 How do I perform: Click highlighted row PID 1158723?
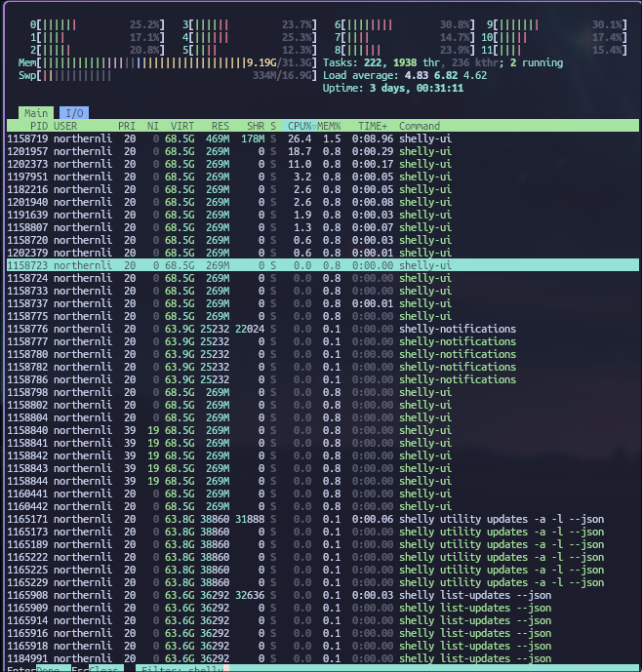pos(323,265)
